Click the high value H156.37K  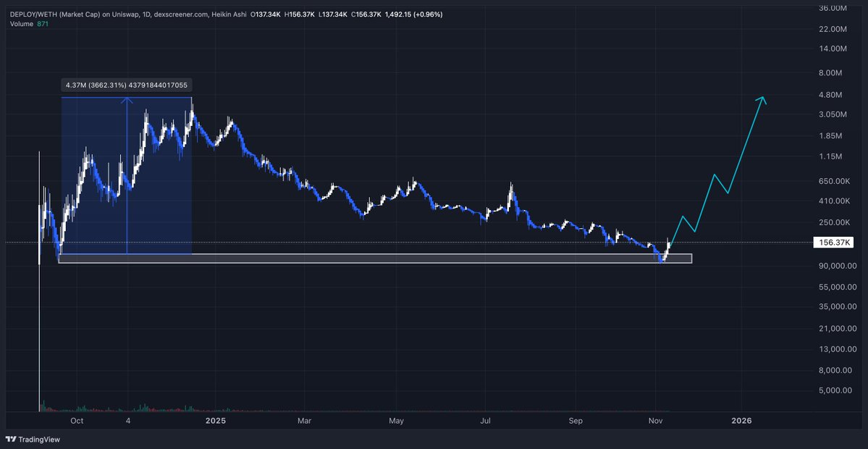coord(300,14)
